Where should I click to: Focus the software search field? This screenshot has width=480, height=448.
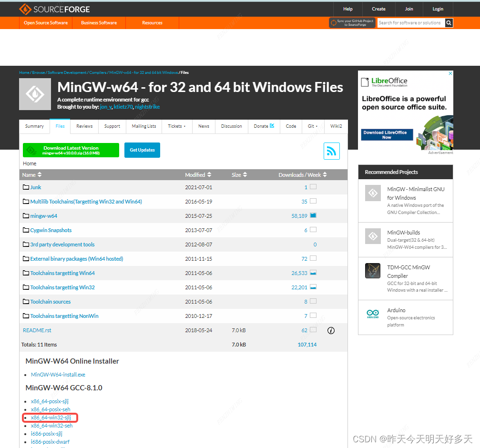pos(411,23)
